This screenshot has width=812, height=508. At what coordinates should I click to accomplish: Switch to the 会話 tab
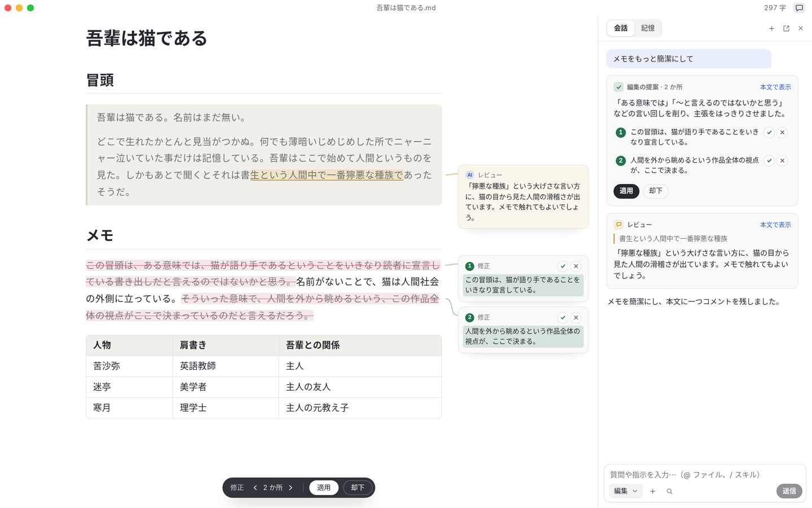(x=621, y=28)
